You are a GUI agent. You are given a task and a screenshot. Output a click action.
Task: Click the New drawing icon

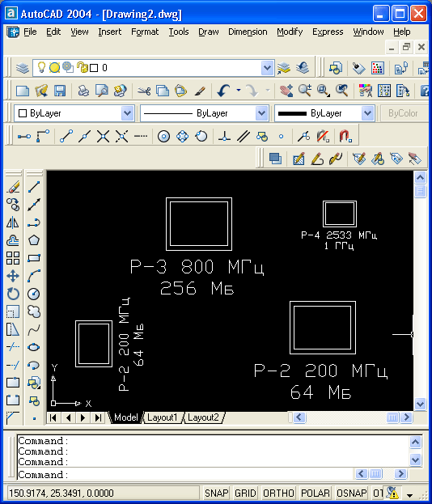[x=23, y=91]
